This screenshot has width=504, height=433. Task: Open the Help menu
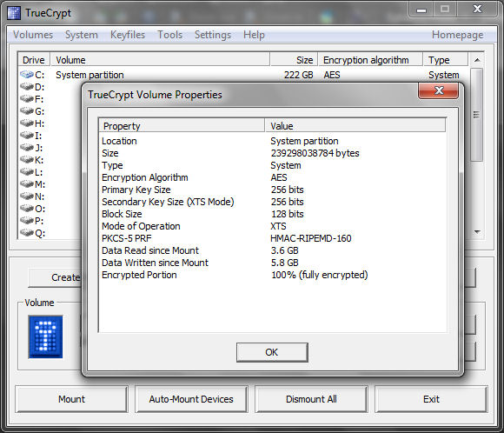coord(254,35)
